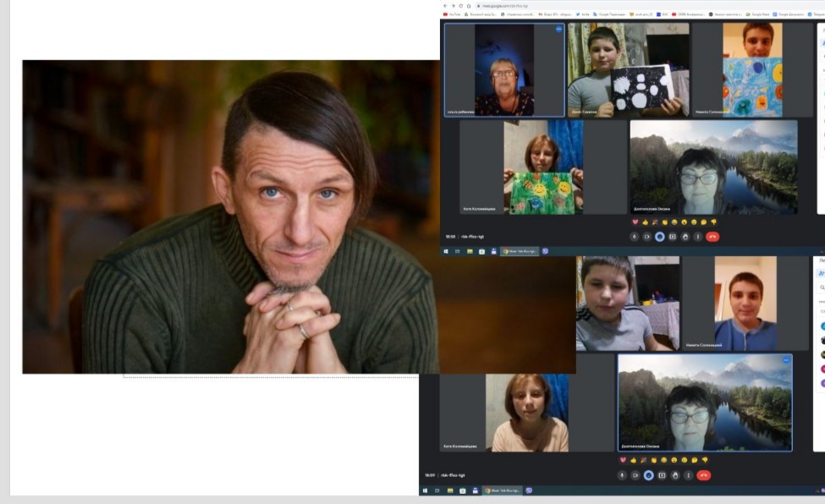Open Start menu on upper taskbar
The image size is (825, 504).
click(x=446, y=251)
